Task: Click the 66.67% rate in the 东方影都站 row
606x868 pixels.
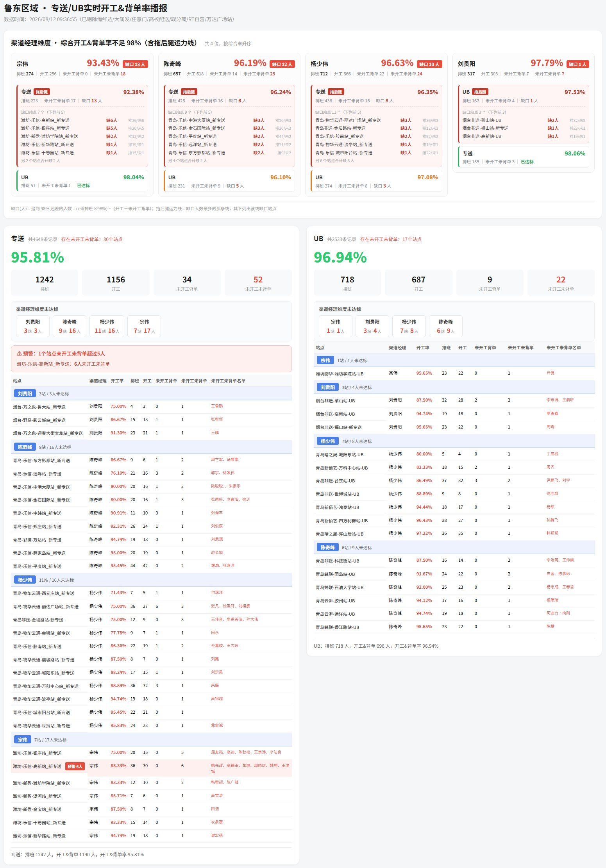Action: tap(118, 460)
